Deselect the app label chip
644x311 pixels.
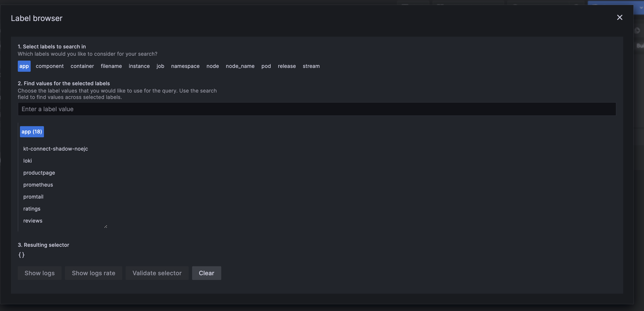[x=24, y=66]
